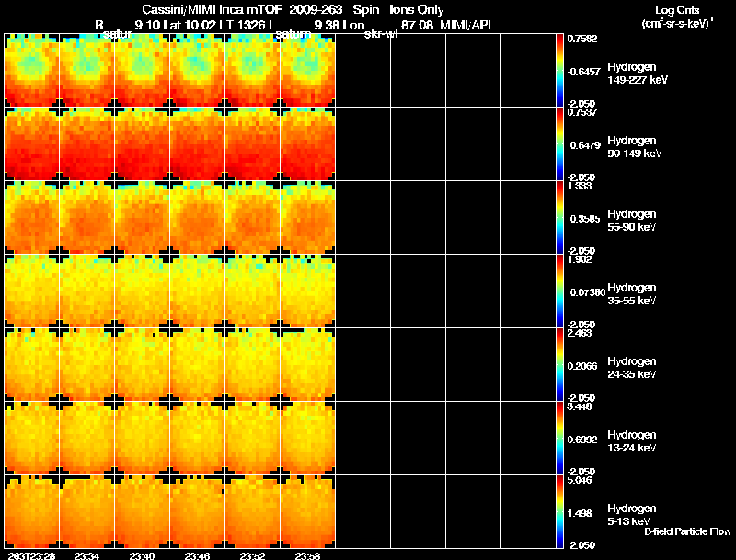This screenshot has width=736, height=560.
Task: Click the '0.7582' scale maximum value
Action: [582, 39]
